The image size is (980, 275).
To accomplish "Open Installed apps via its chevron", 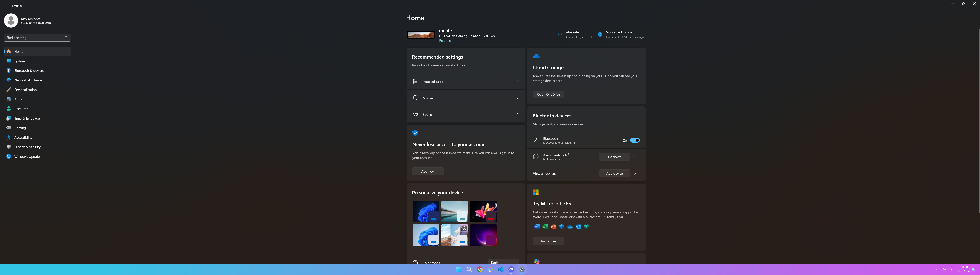I will pos(517,81).
